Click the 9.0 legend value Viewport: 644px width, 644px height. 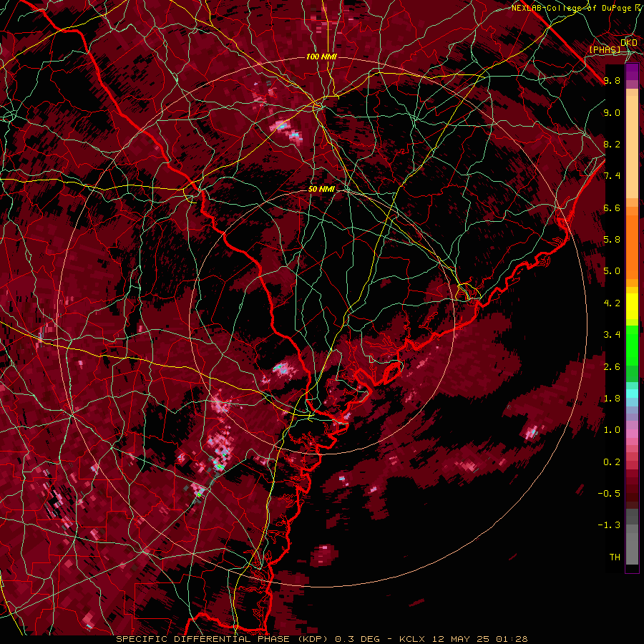click(612, 112)
